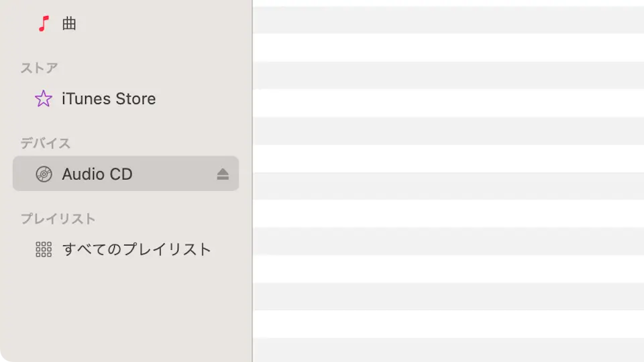
Task: Click the disc icon beside Audio CD
Action: [44, 174]
